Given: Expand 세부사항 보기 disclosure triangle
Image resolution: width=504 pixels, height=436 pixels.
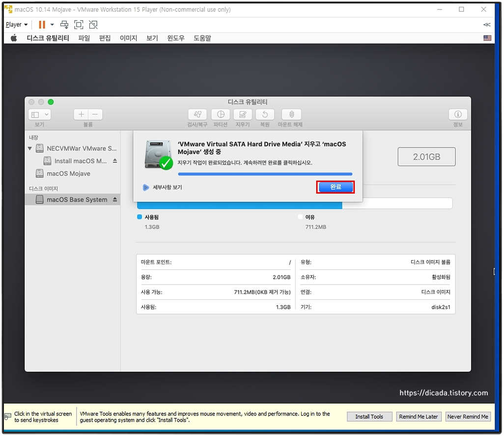Looking at the screenshot, I should pyautogui.click(x=145, y=187).
